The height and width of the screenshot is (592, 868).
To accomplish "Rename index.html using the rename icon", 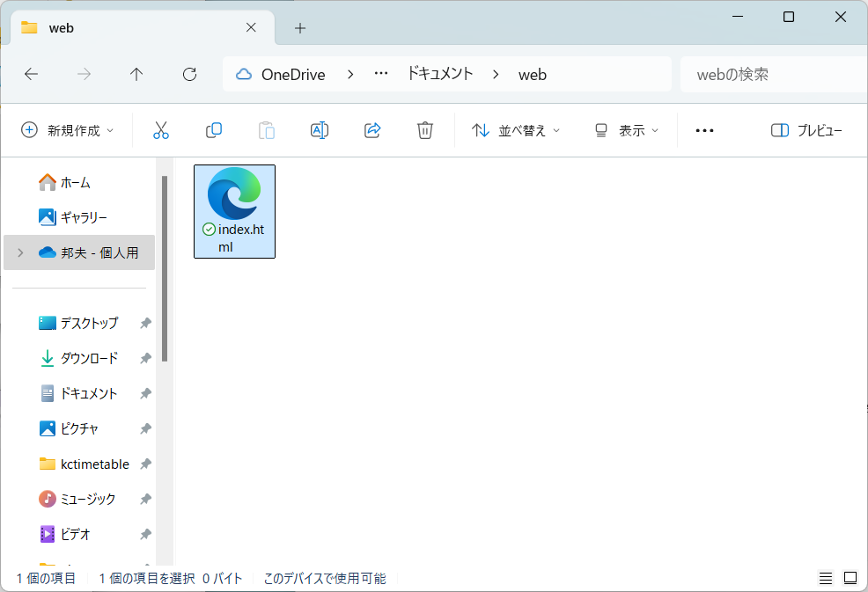I will tap(319, 129).
